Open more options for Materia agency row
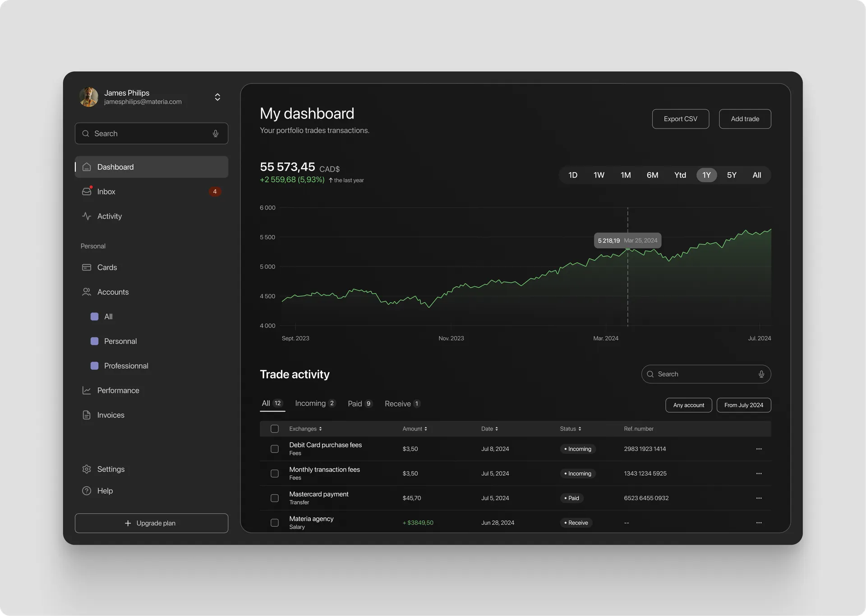Viewport: 866px width, 616px height. pos(759,523)
